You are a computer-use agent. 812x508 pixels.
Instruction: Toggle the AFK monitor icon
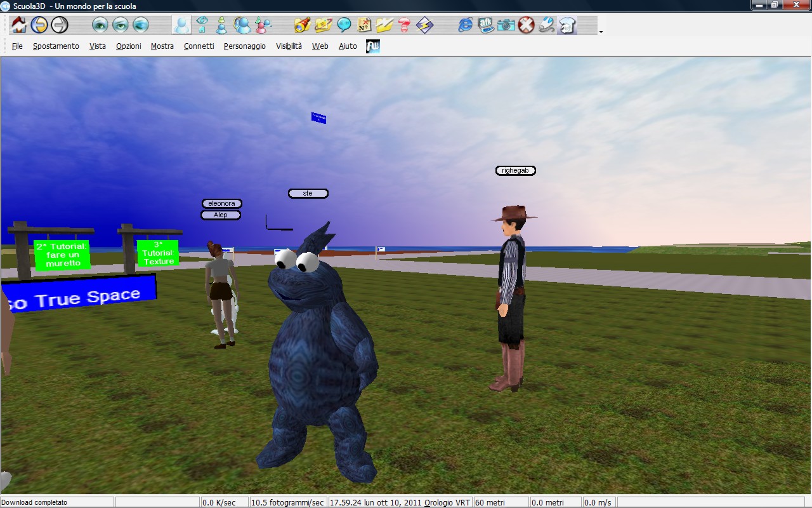[486, 25]
